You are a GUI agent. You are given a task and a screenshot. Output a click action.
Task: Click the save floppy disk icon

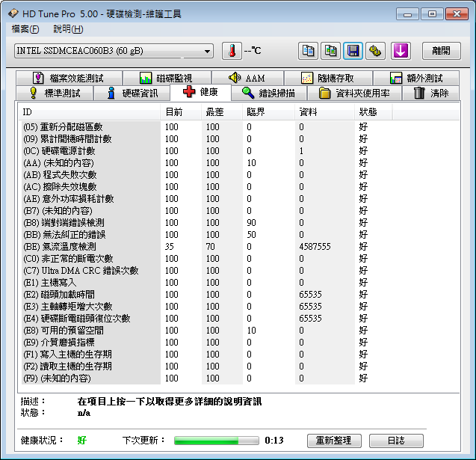[x=353, y=51]
